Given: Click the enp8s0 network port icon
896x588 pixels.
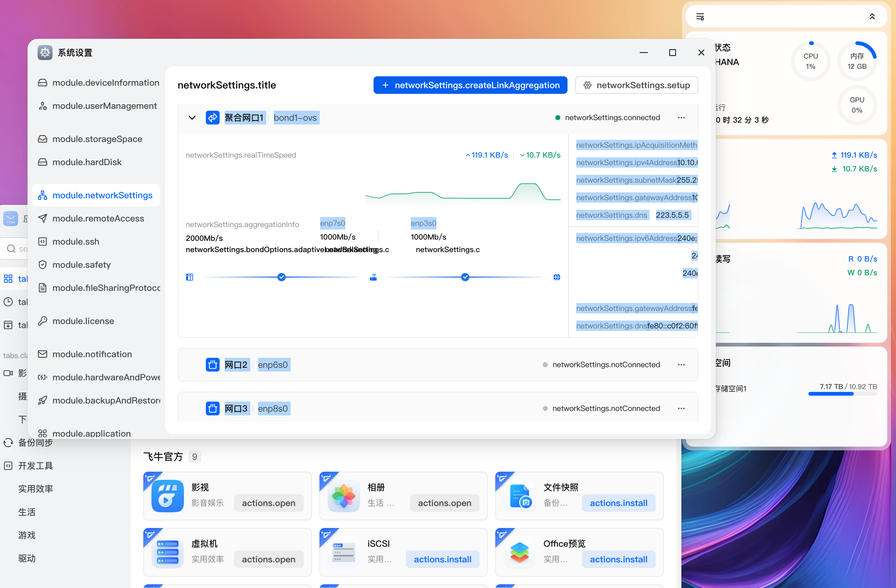Looking at the screenshot, I should tap(212, 408).
